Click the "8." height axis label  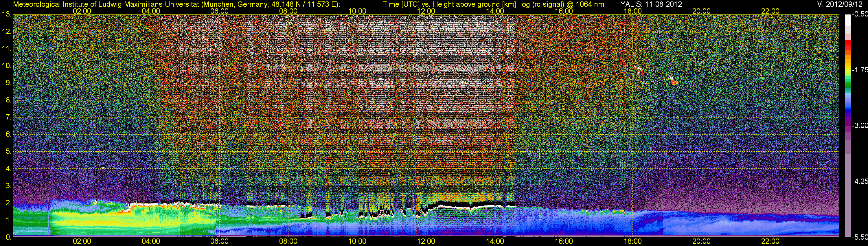pyautogui.click(x=8, y=100)
